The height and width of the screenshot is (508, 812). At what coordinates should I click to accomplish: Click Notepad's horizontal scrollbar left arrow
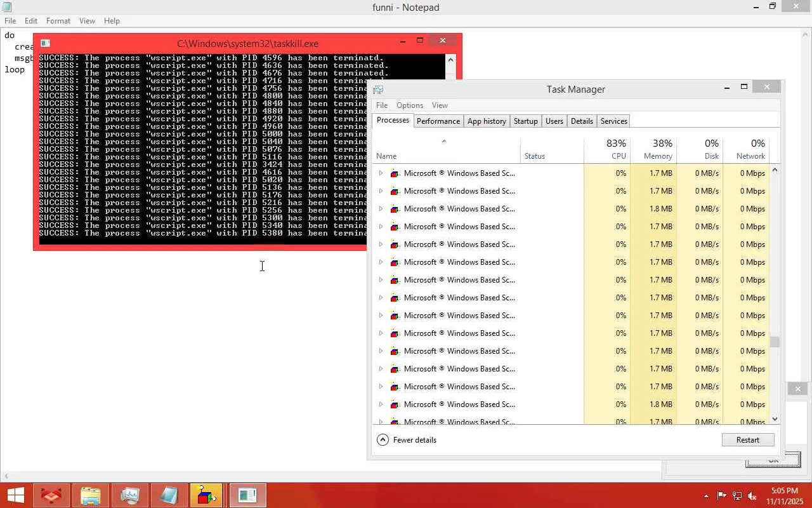tap(6, 476)
